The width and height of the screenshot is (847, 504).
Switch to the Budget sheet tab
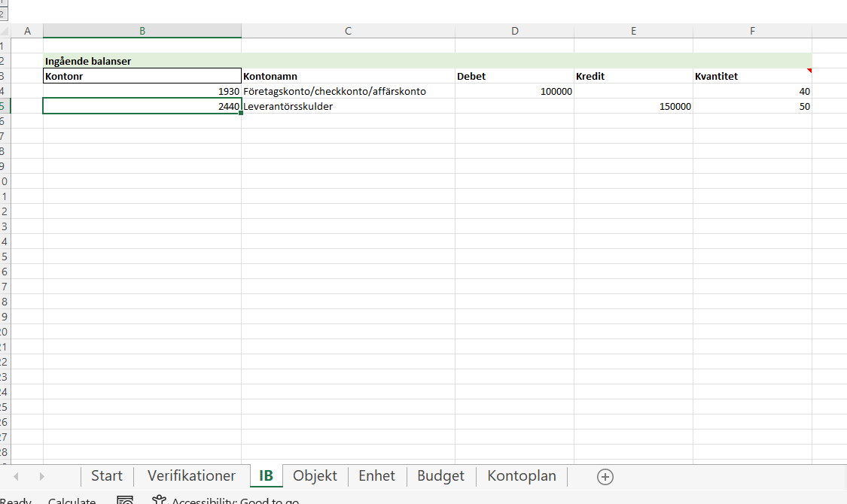440,476
